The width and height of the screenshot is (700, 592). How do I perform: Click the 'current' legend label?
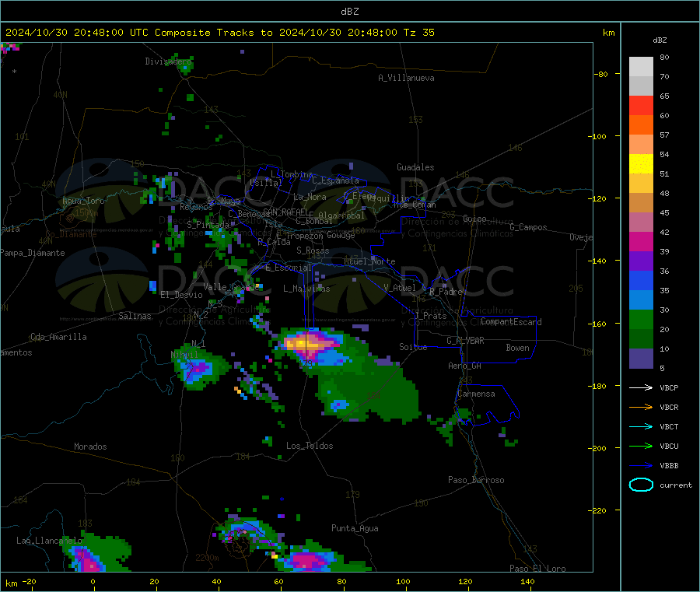point(676,485)
